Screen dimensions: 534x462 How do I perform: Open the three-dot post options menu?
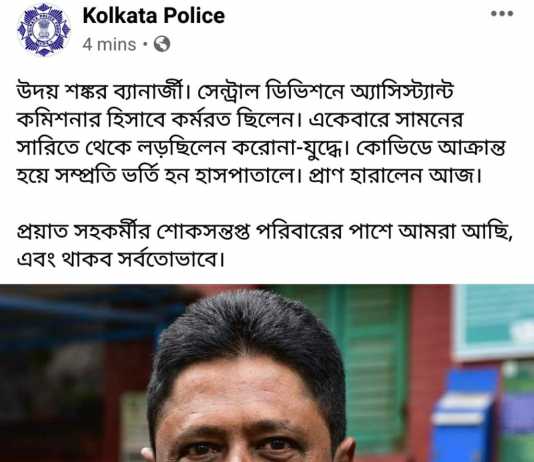pos(502,14)
